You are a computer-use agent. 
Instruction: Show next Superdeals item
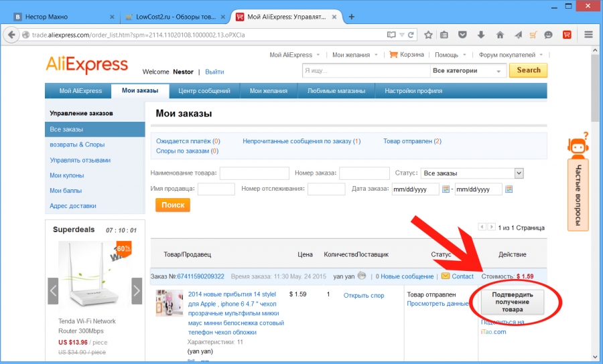(x=137, y=291)
